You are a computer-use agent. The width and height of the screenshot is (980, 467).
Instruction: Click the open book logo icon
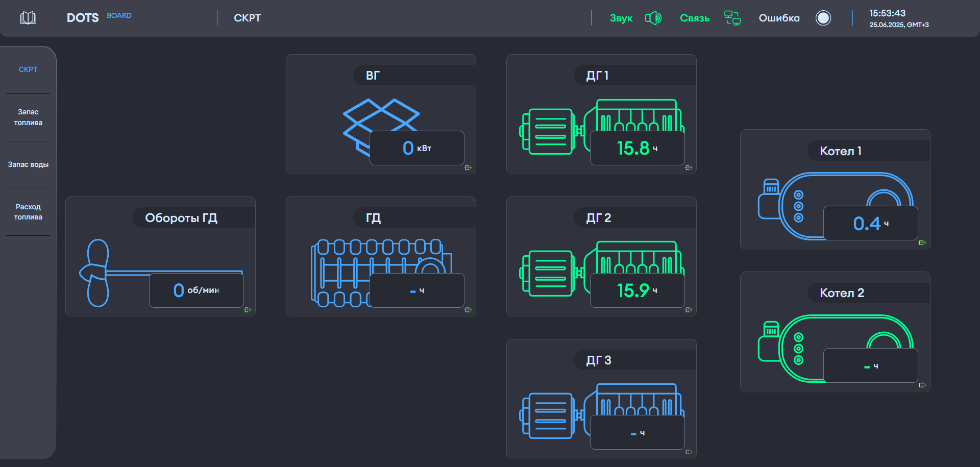pyautogui.click(x=28, y=18)
